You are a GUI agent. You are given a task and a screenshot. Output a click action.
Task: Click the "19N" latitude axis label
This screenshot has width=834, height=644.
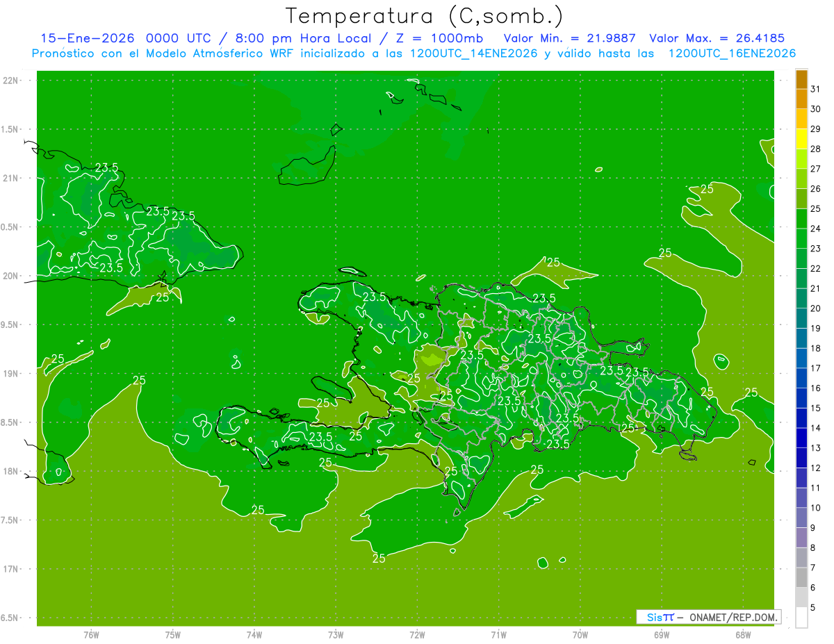click(x=12, y=374)
